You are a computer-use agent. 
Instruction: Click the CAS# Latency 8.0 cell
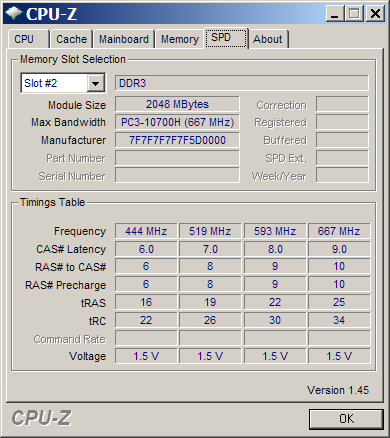[x=275, y=249]
